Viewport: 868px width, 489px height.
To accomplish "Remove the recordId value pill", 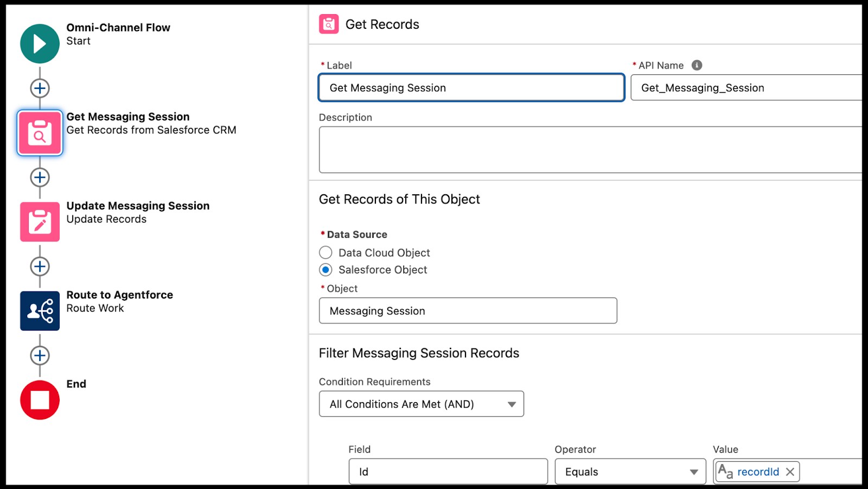I will [790, 472].
